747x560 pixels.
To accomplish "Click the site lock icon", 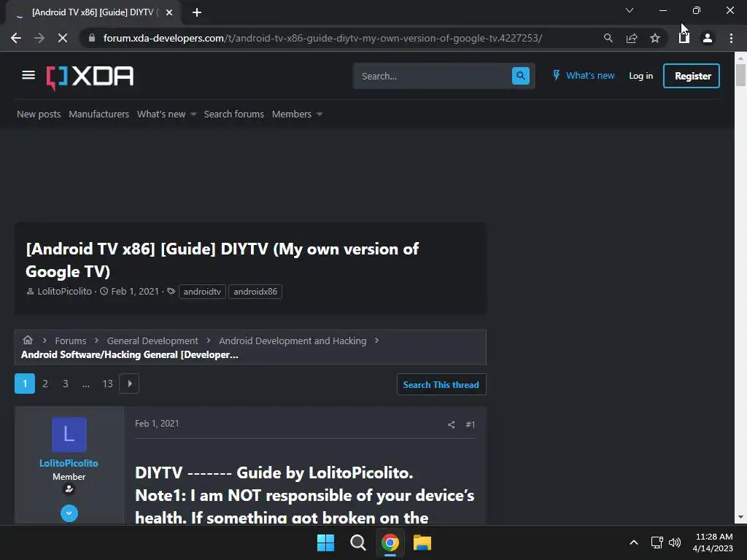I will [x=92, y=38].
